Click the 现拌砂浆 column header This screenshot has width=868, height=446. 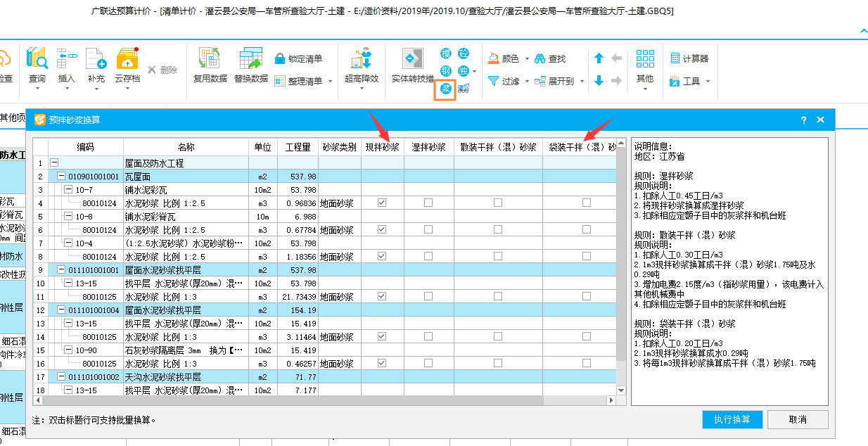point(383,148)
